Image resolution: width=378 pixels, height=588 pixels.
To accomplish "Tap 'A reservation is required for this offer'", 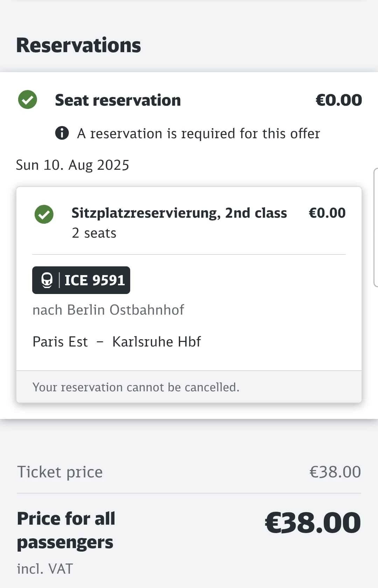I will tap(198, 134).
